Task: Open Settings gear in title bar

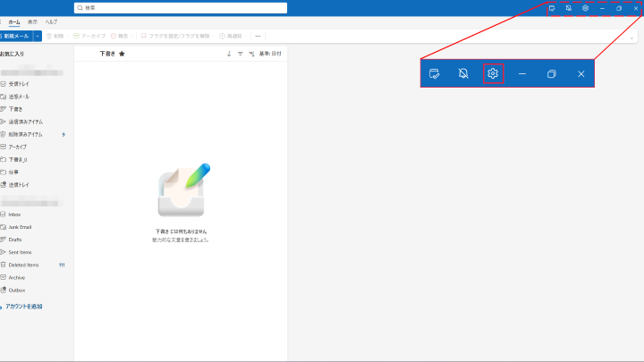Action: tap(585, 8)
